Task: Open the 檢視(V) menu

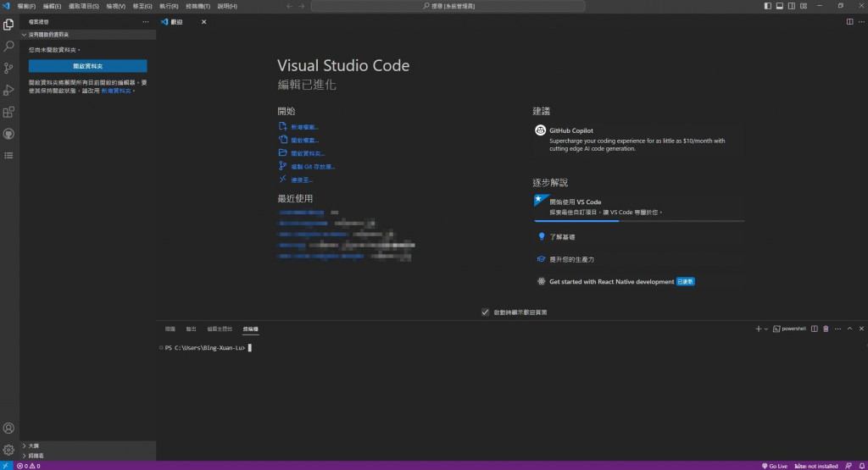Action: click(x=115, y=6)
